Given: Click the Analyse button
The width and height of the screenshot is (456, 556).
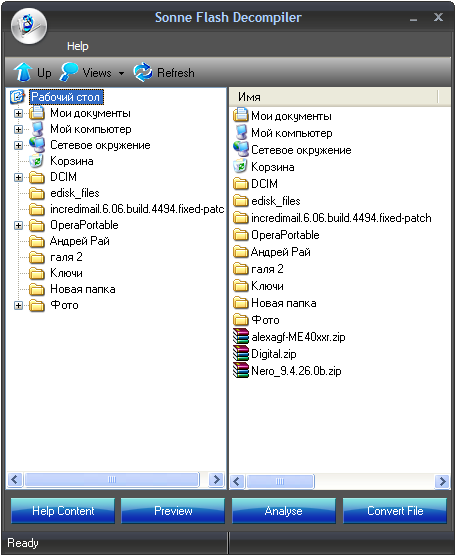Looking at the screenshot, I should coord(284,511).
